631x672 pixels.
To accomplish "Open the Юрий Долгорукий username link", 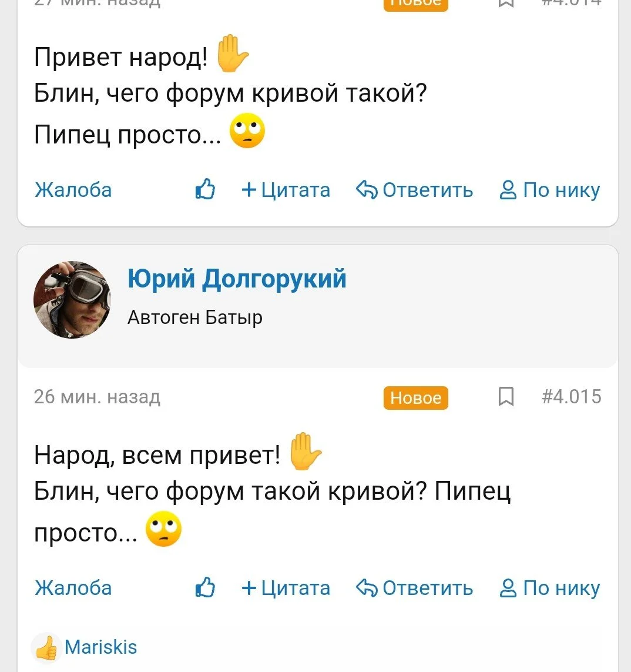I will (x=237, y=279).
